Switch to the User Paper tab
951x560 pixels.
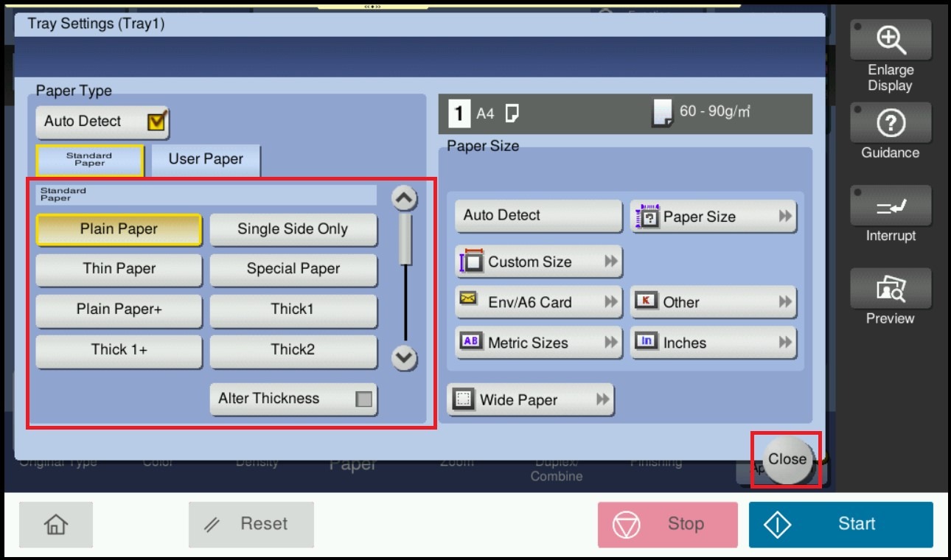coord(206,159)
